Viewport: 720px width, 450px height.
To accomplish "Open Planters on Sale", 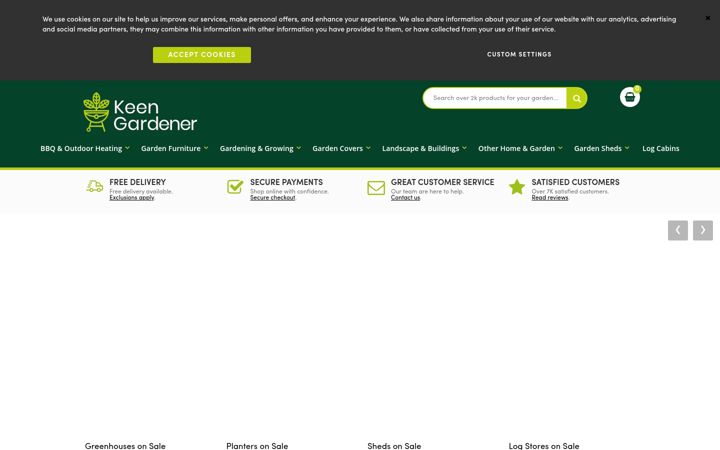I will [x=257, y=445].
